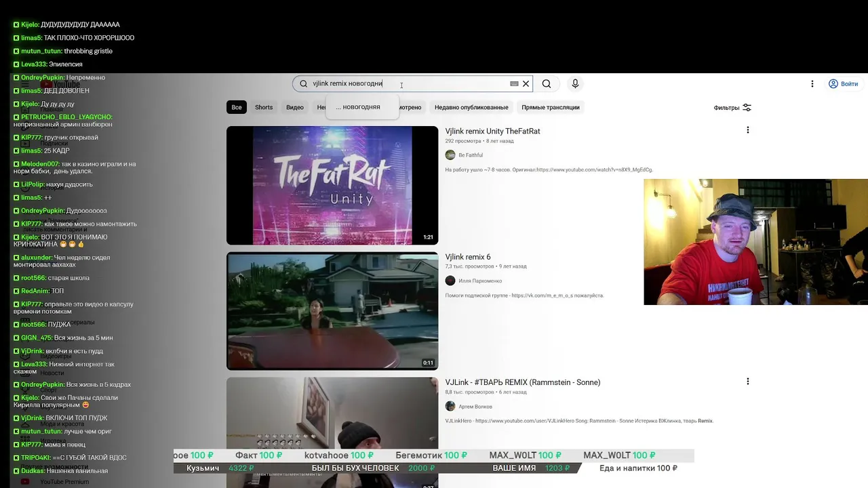Click '8,8 тыс. просмотров • 6 лет назад' text
Screen dimensions: 868x488
tap(486, 392)
